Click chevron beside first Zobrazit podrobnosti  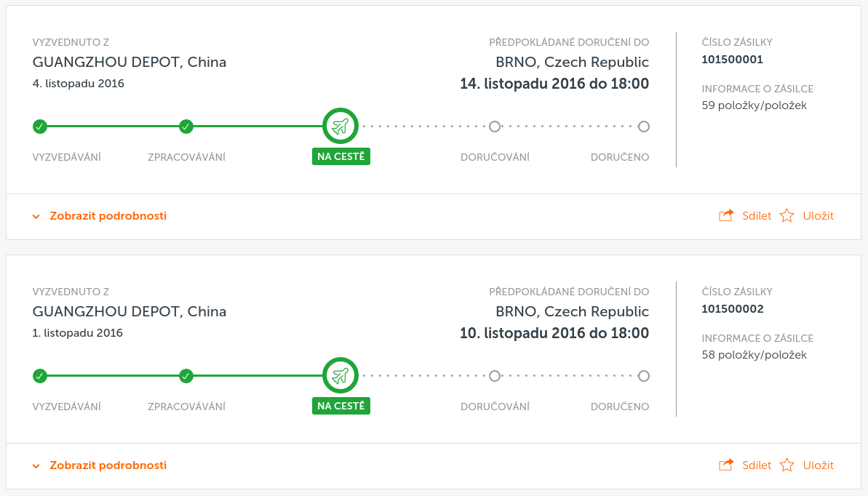(x=36, y=217)
